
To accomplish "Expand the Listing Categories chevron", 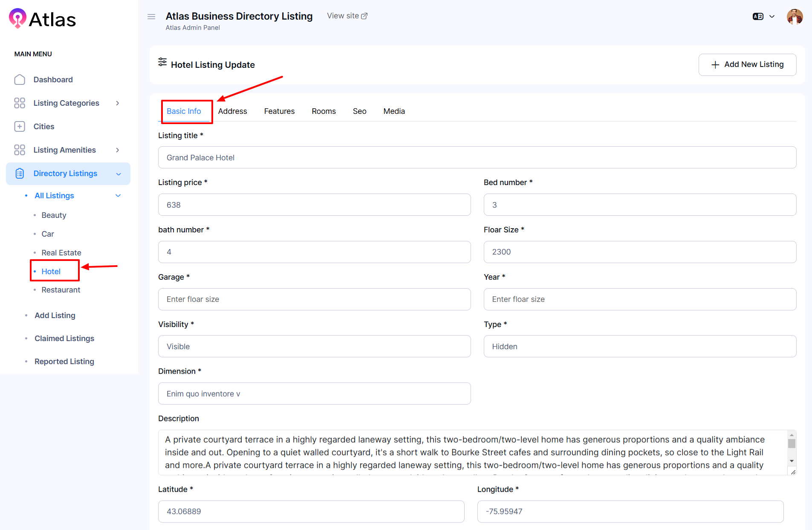I will click(118, 103).
